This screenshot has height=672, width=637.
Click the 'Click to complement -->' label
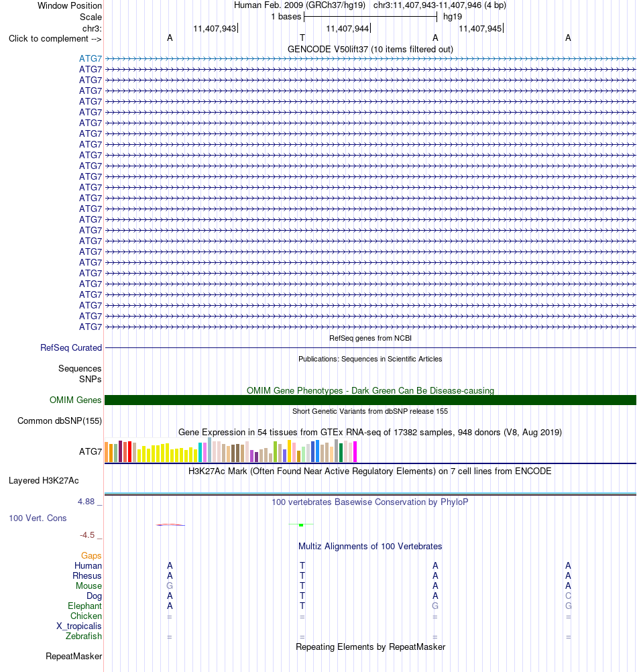coord(55,39)
